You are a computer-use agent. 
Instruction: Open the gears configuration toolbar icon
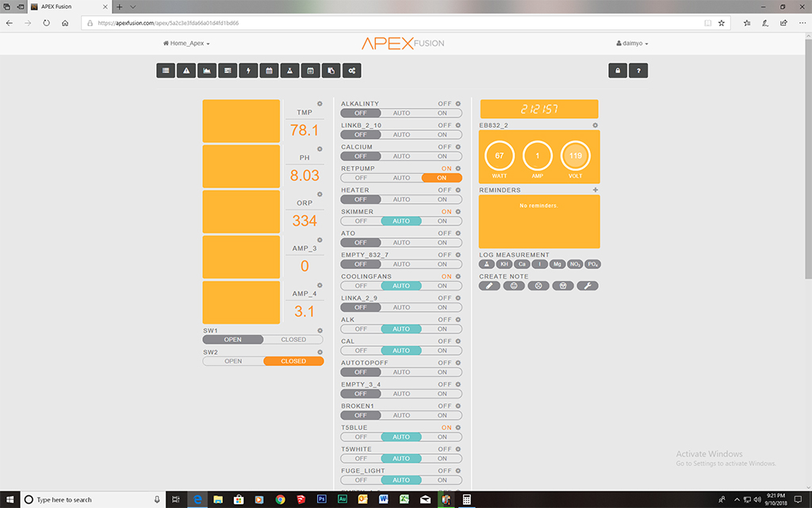(x=352, y=71)
